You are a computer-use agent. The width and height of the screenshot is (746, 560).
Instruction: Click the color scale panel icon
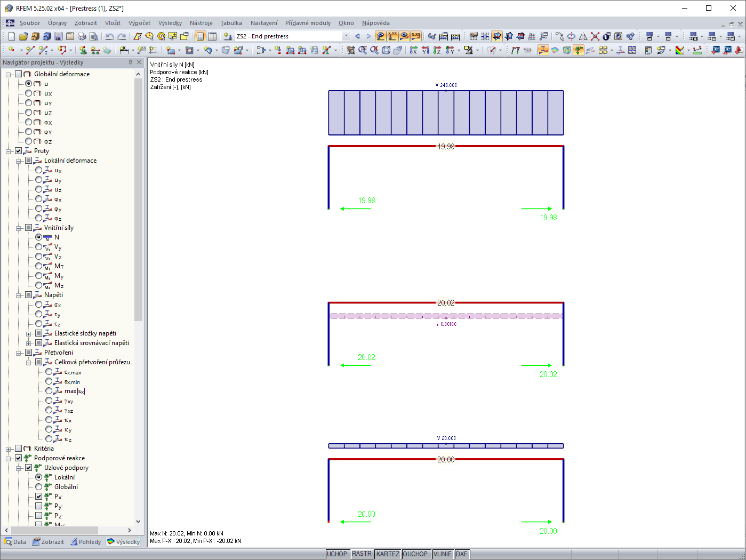click(x=679, y=50)
